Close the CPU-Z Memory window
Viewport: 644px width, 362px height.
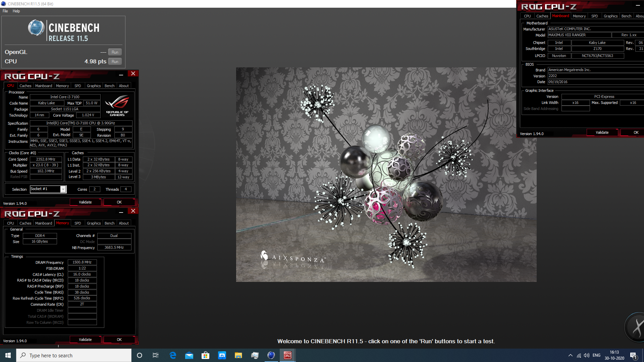(133, 211)
